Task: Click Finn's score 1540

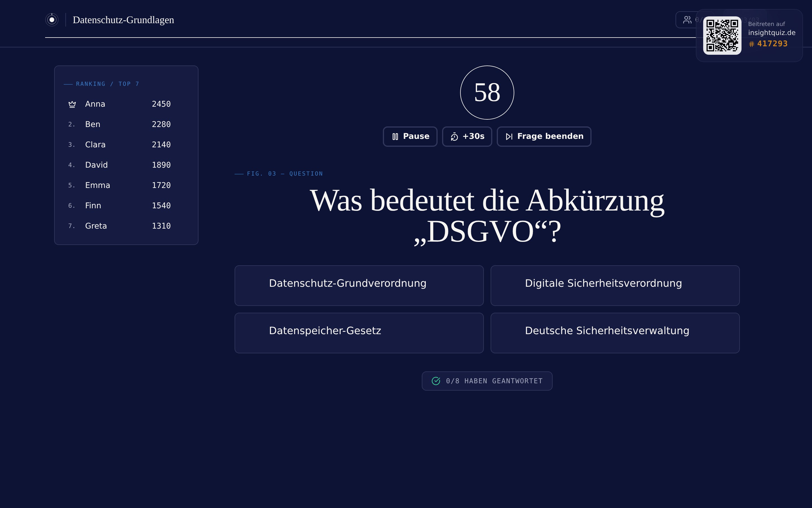Action: tap(161, 206)
